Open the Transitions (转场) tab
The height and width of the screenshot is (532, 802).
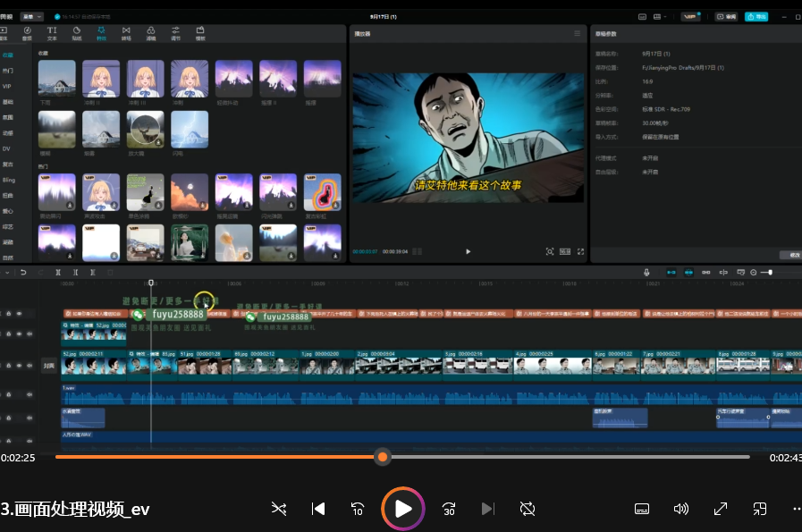[126, 33]
